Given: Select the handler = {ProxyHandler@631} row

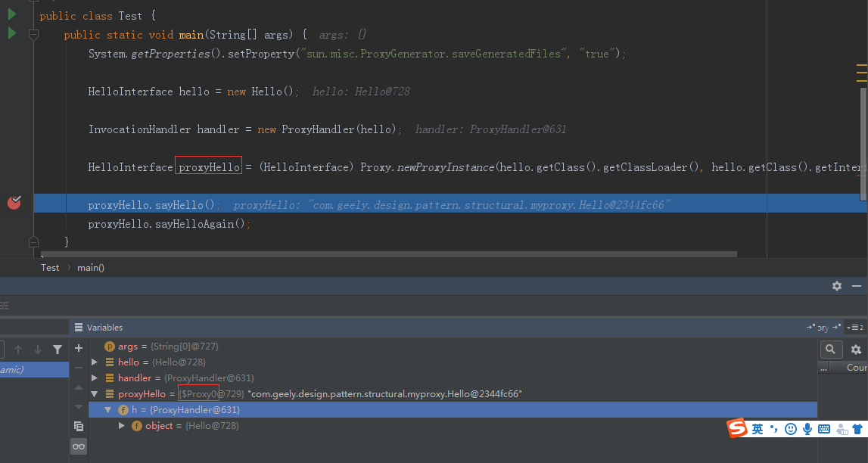Looking at the screenshot, I should (x=453, y=378).
